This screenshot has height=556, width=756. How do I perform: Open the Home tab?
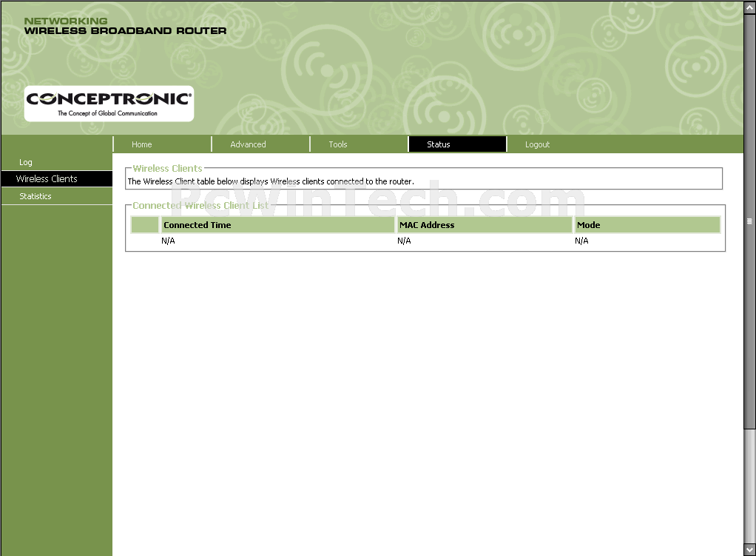tap(163, 144)
